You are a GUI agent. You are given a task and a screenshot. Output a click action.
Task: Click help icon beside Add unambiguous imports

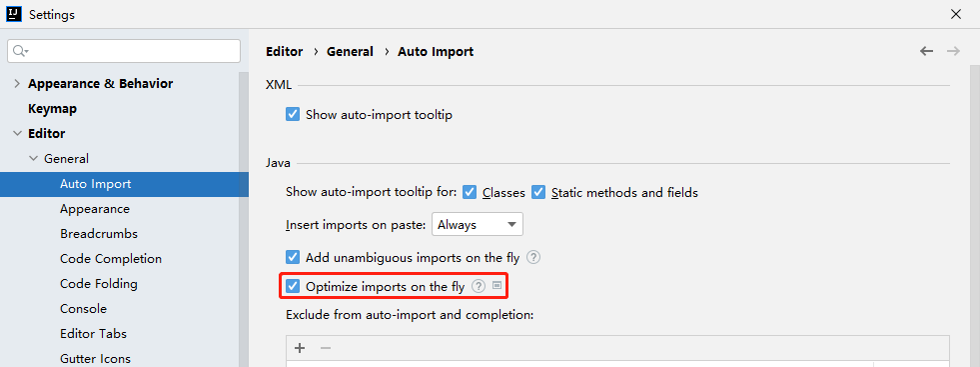pyautogui.click(x=533, y=257)
